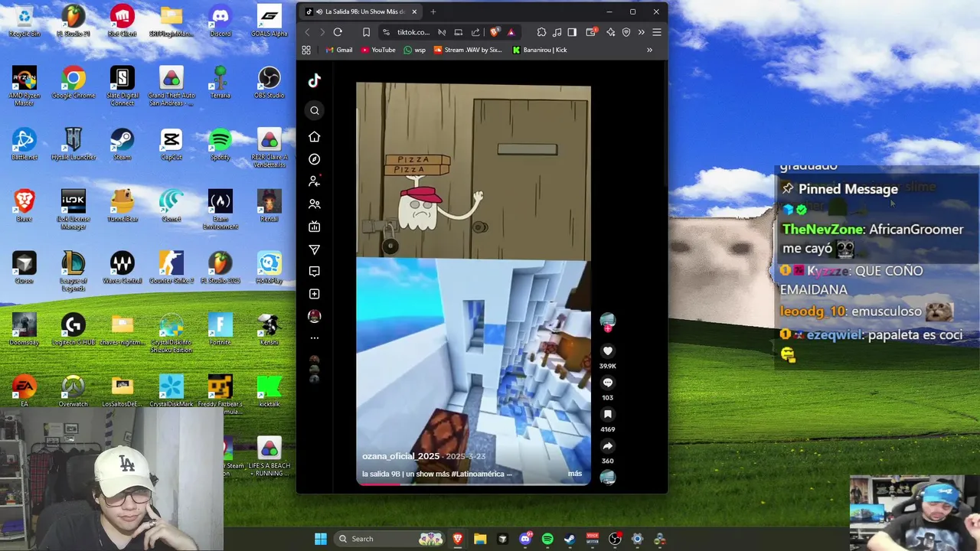This screenshot has width=980, height=551.
Task: Open the video comments (103)
Action: (x=608, y=383)
